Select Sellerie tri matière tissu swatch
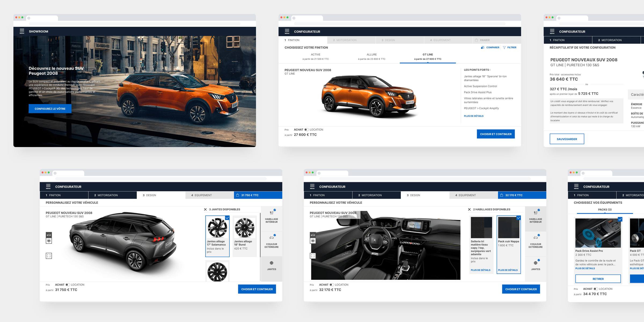This screenshot has width=644, height=322. tap(481, 228)
